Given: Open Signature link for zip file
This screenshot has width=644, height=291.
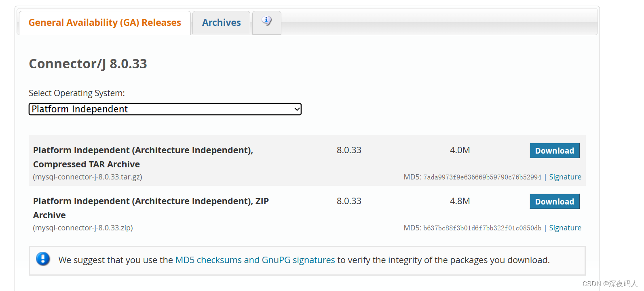Looking at the screenshot, I should pos(565,228).
